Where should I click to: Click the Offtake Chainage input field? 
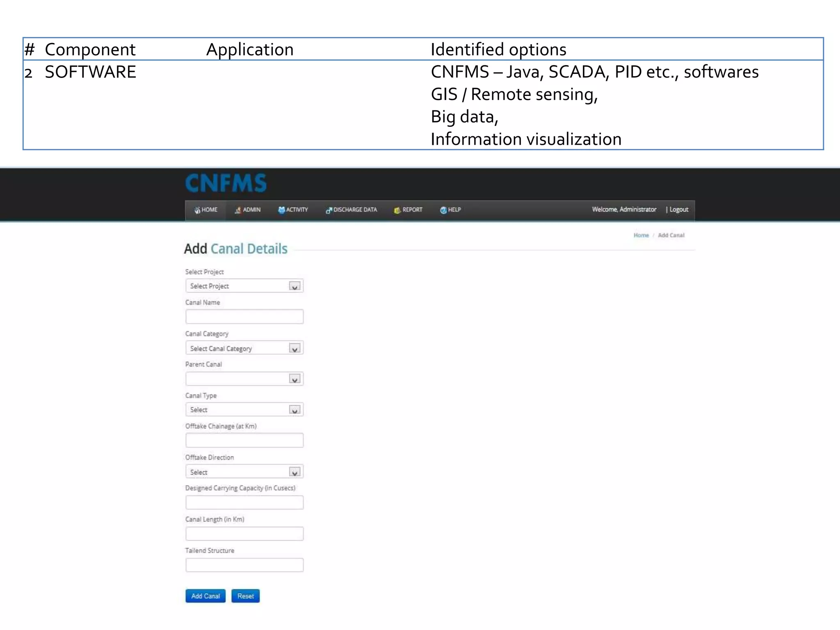click(244, 440)
